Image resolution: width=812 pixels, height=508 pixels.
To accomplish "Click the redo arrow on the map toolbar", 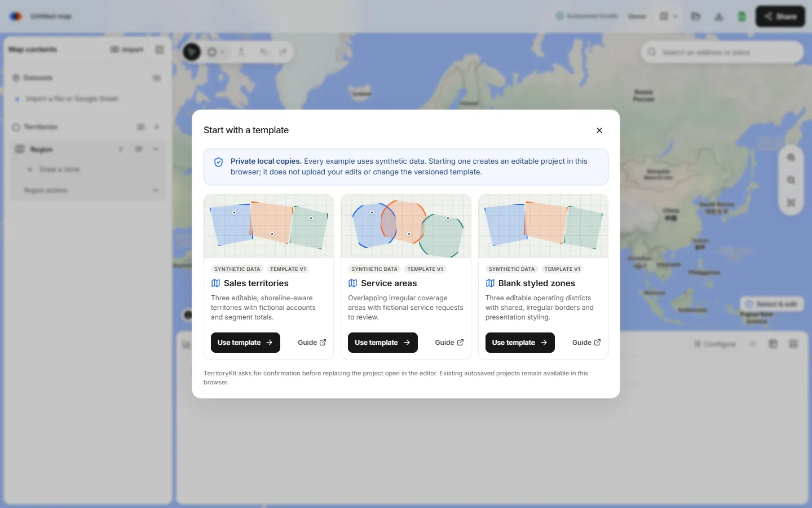I will point(283,52).
